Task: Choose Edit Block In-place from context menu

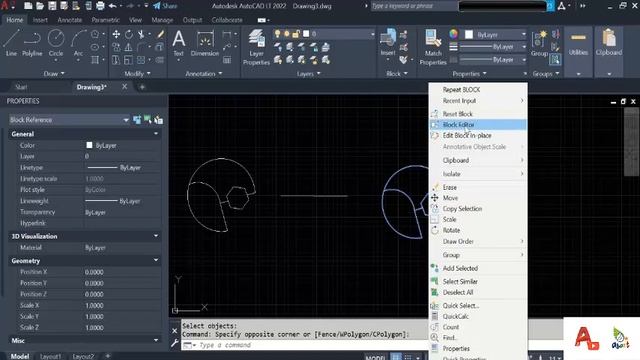Action: coord(478,136)
